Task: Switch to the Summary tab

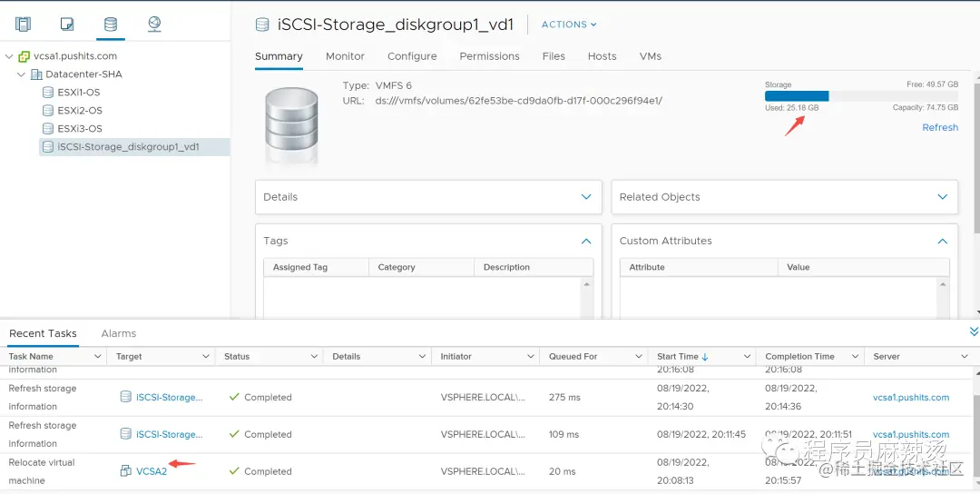Action: coord(279,56)
